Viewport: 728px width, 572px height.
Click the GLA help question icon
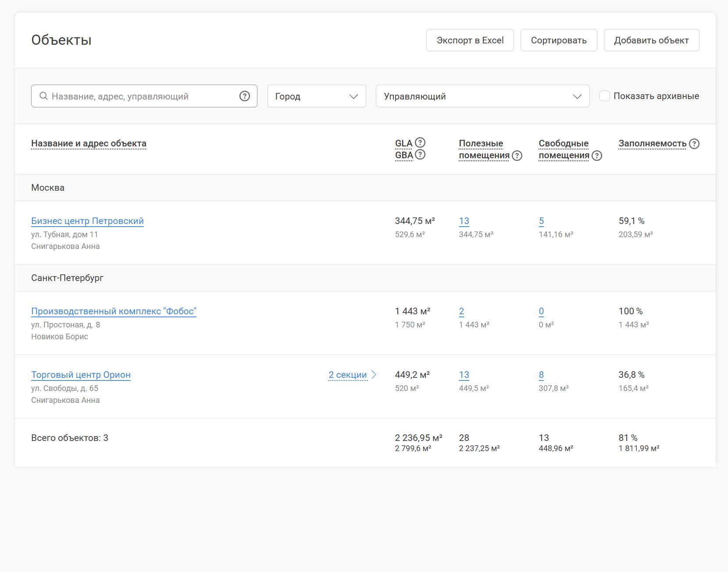pos(420,142)
